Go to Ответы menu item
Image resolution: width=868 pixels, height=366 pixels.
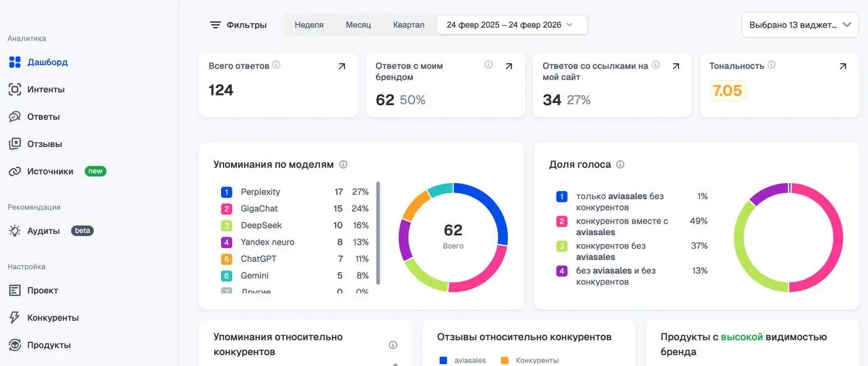[43, 117]
